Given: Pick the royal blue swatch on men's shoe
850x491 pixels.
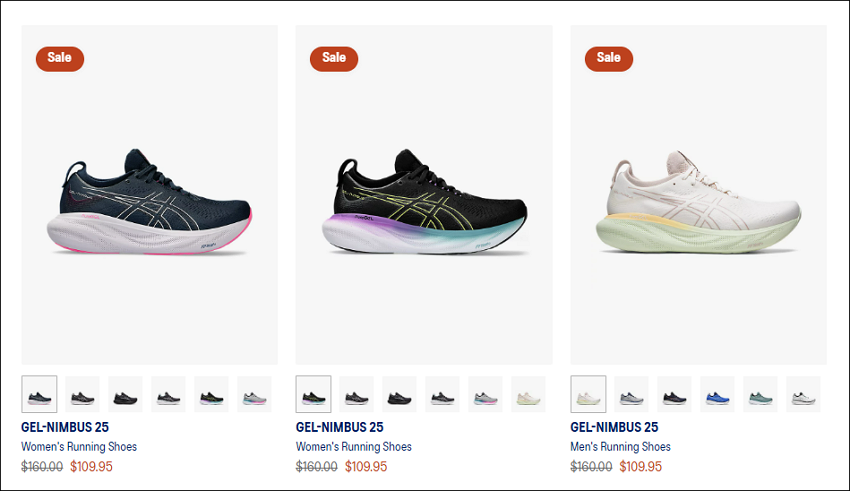Looking at the screenshot, I should coord(717,394).
